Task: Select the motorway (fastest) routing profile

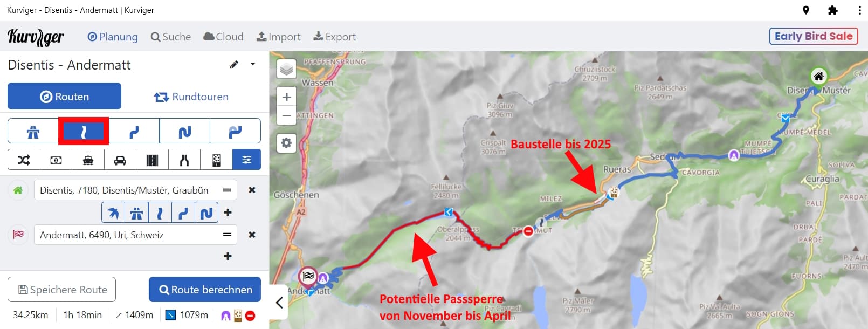Action: [x=33, y=131]
